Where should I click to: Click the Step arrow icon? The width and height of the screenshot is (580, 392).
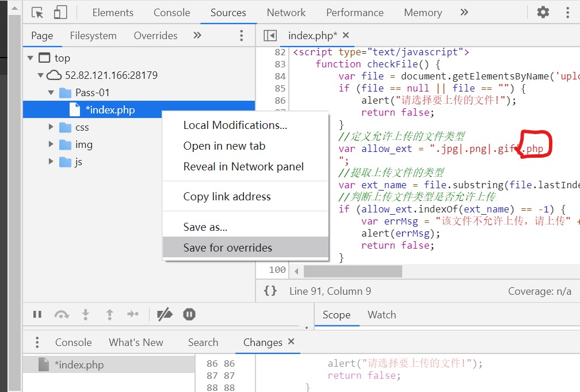(x=133, y=314)
